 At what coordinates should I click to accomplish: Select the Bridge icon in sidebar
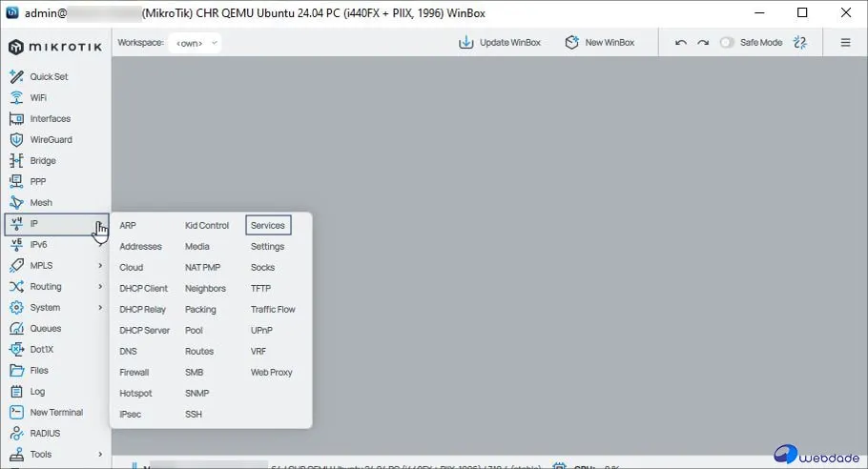click(15, 160)
